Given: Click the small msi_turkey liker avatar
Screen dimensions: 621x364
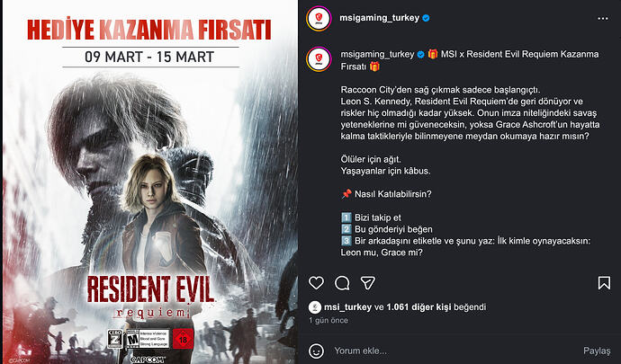Looking at the screenshot, I should point(314,307).
